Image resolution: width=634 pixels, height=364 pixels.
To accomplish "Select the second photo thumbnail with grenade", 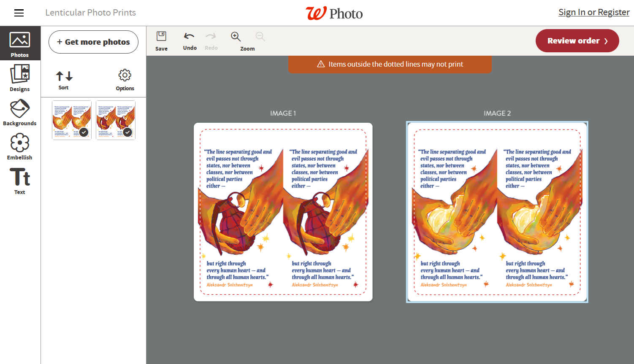I will pyautogui.click(x=116, y=120).
